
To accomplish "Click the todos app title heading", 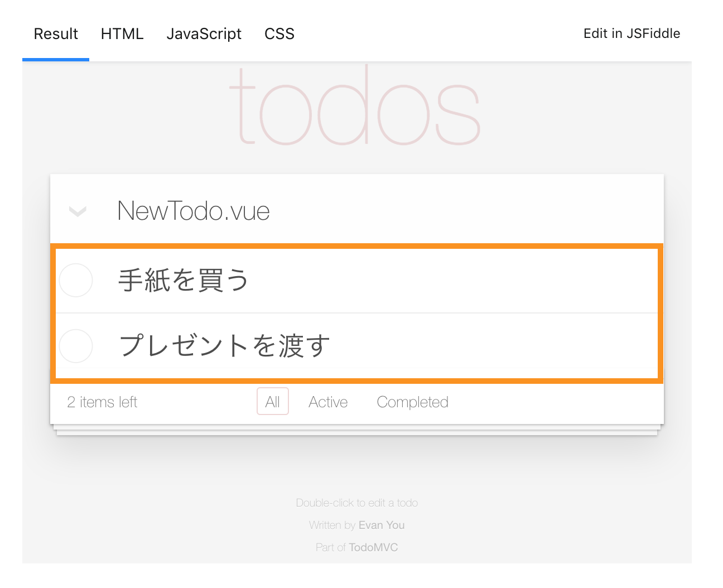I will 357,112.
